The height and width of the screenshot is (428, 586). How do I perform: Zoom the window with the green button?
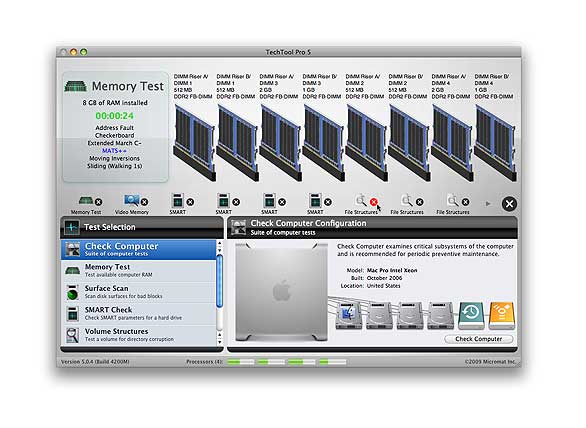tap(84, 52)
